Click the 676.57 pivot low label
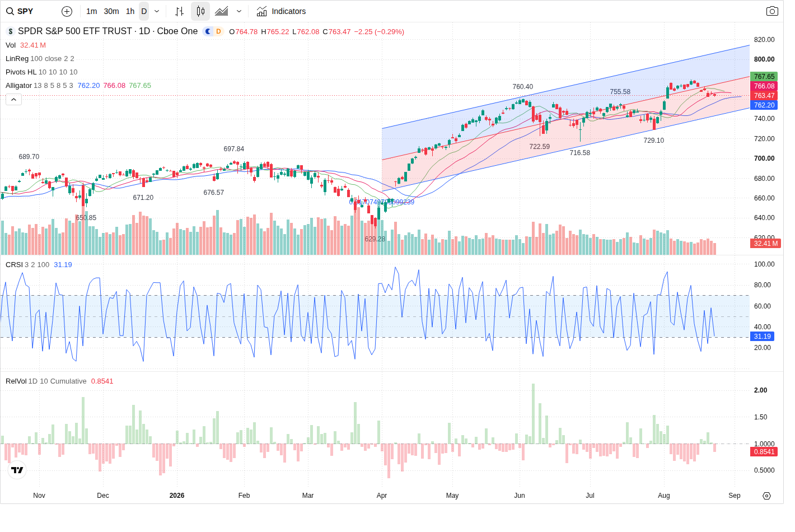 (x=214, y=193)
